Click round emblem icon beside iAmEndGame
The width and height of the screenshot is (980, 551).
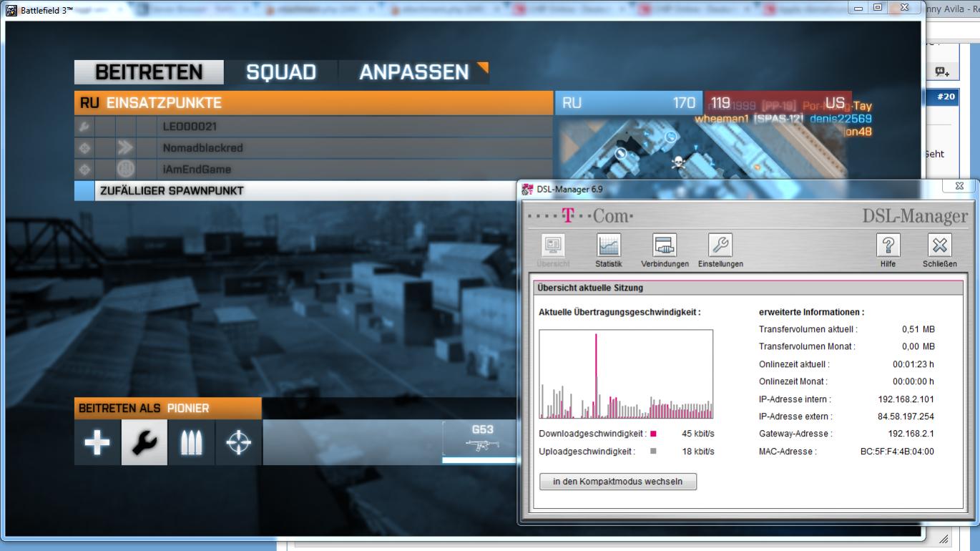point(125,170)
